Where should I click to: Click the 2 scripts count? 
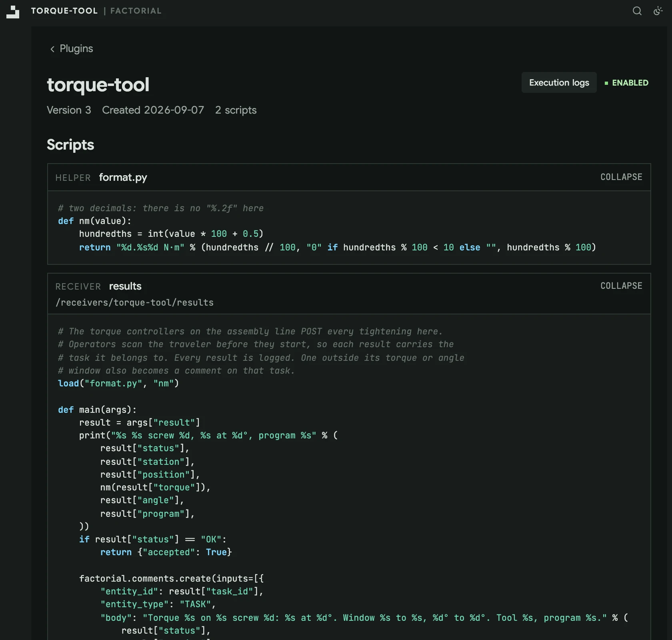[x=236, y=110]
